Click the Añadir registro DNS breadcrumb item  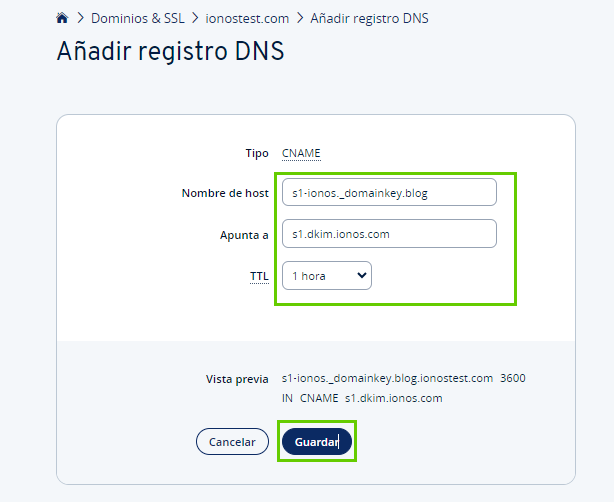pos(370,18)
